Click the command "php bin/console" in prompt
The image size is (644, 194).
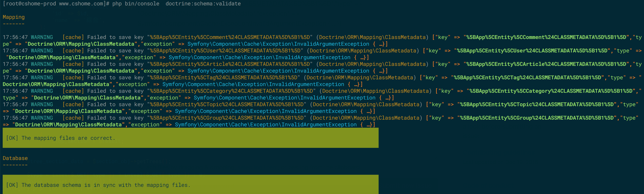pyautogui.click(x=136, y=4)
